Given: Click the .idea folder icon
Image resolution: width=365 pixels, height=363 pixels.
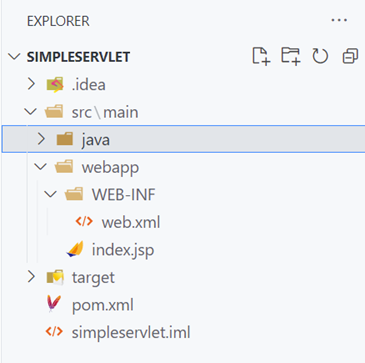Looking at the screenshot, I should click(55, 85).
